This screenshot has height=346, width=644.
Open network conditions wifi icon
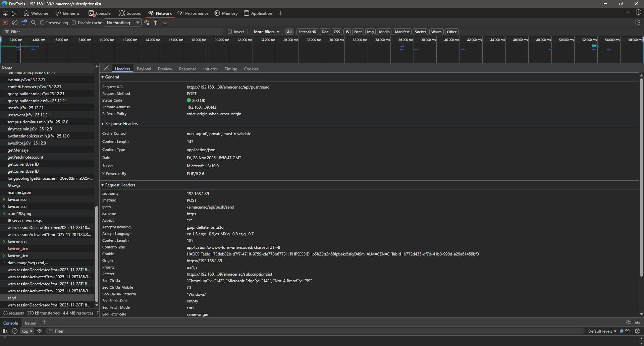(x=147, y=22)
